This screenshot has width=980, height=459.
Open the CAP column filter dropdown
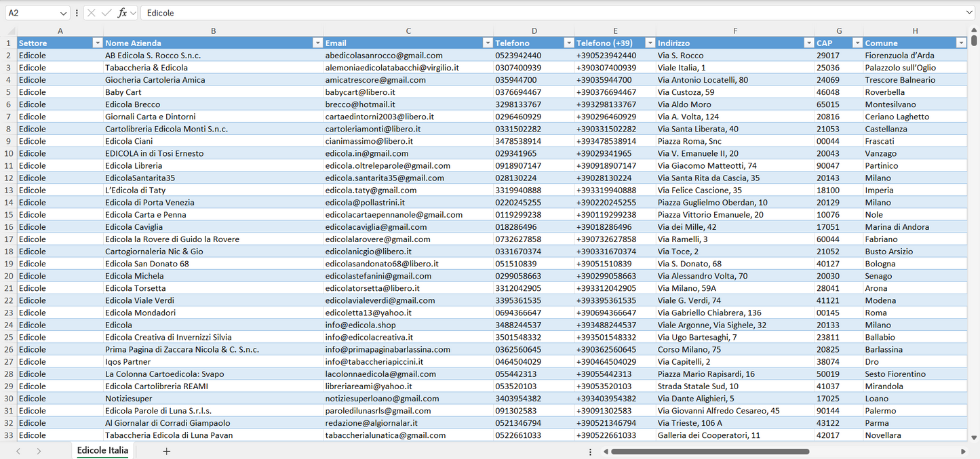point(857,43)
